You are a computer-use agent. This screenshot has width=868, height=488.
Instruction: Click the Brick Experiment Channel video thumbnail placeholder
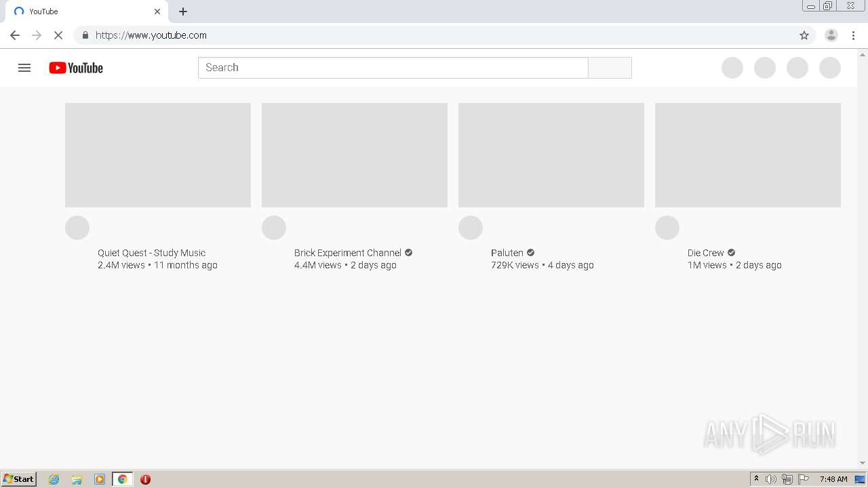point(355,155)
